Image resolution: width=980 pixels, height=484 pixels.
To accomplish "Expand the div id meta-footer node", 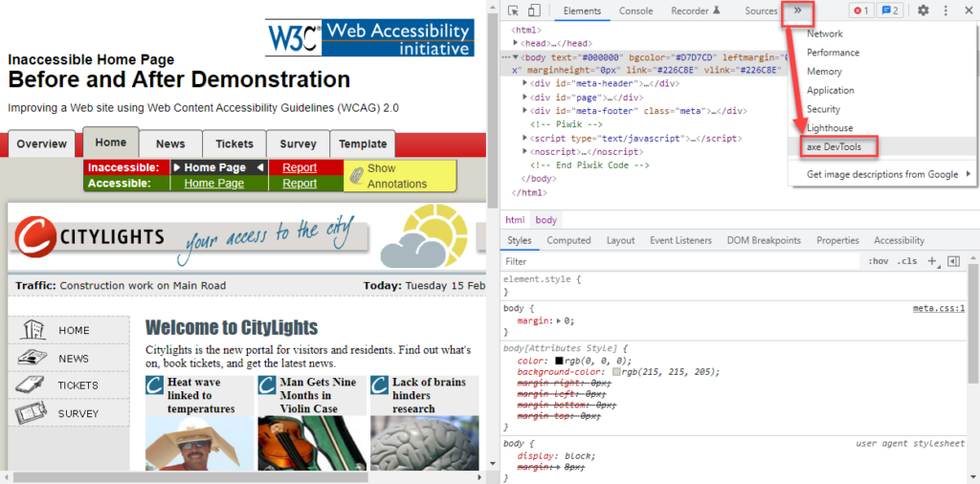I will pyautogui.click(x=525, y=111).
